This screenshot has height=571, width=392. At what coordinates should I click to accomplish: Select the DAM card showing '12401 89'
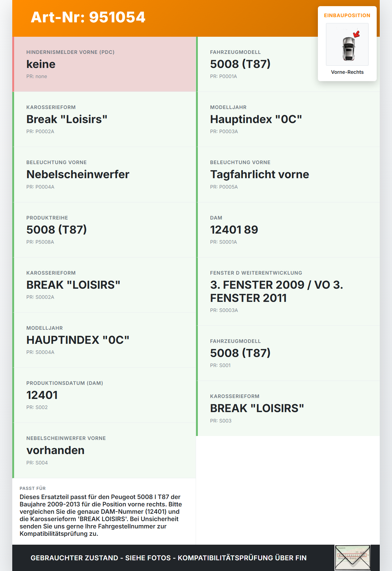[x=288, y=229]
